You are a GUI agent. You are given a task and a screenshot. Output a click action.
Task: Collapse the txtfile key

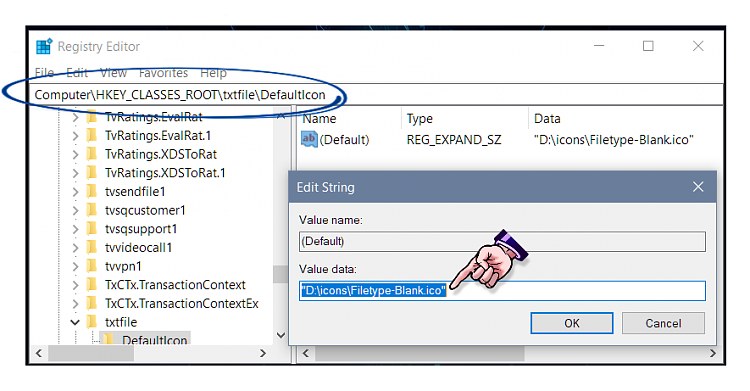coord(75,323)
